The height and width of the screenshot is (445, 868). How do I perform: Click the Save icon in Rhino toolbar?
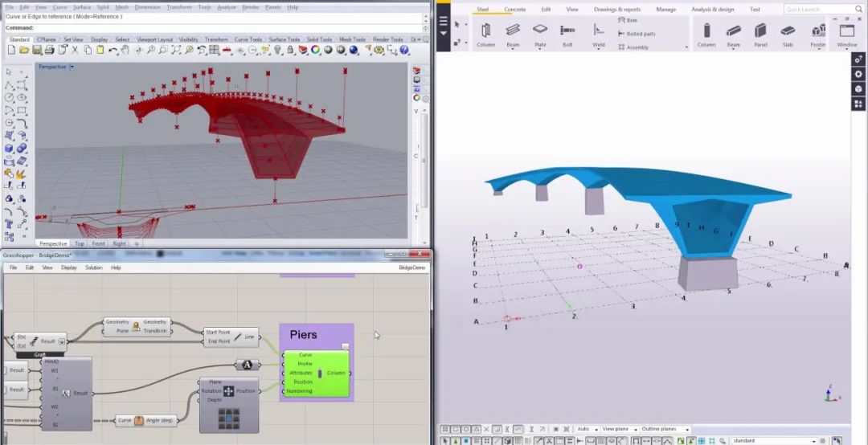37,50
